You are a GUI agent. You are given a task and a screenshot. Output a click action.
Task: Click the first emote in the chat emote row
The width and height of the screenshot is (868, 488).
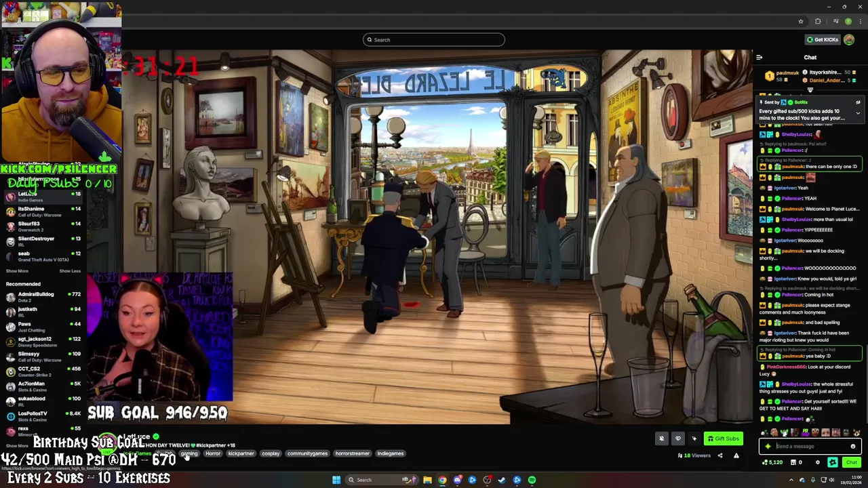coord(763,432)
